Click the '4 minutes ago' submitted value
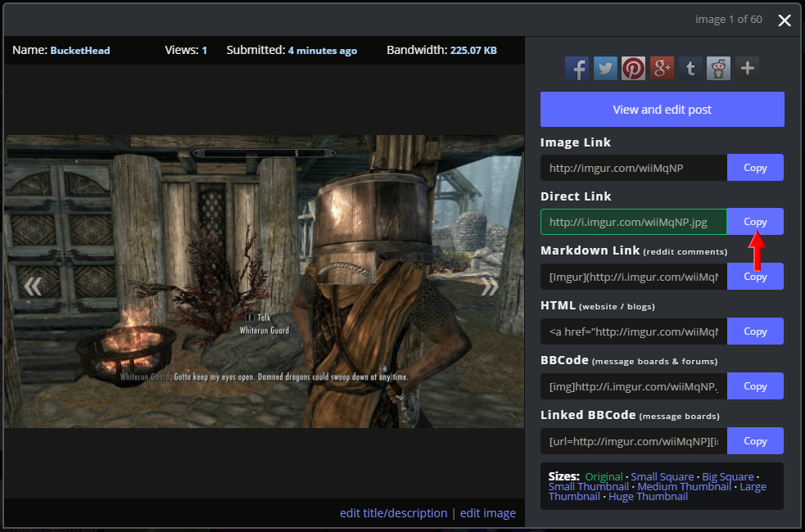 point(323,50)
